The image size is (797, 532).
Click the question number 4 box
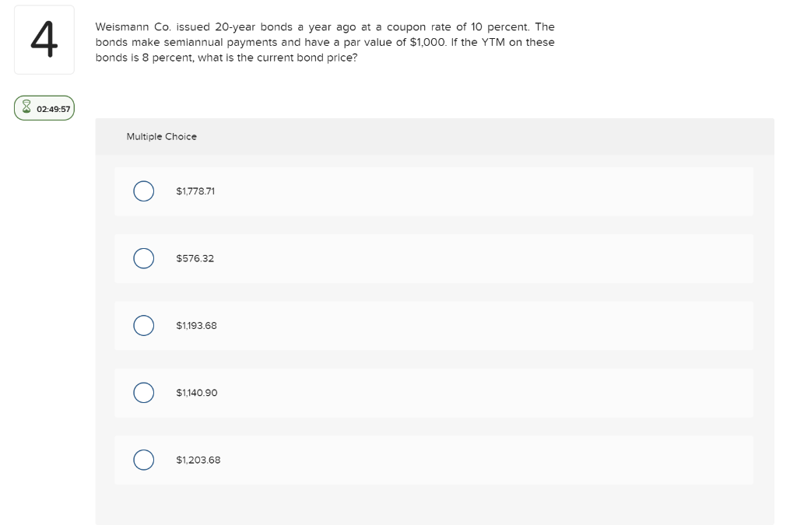[44, 40]
